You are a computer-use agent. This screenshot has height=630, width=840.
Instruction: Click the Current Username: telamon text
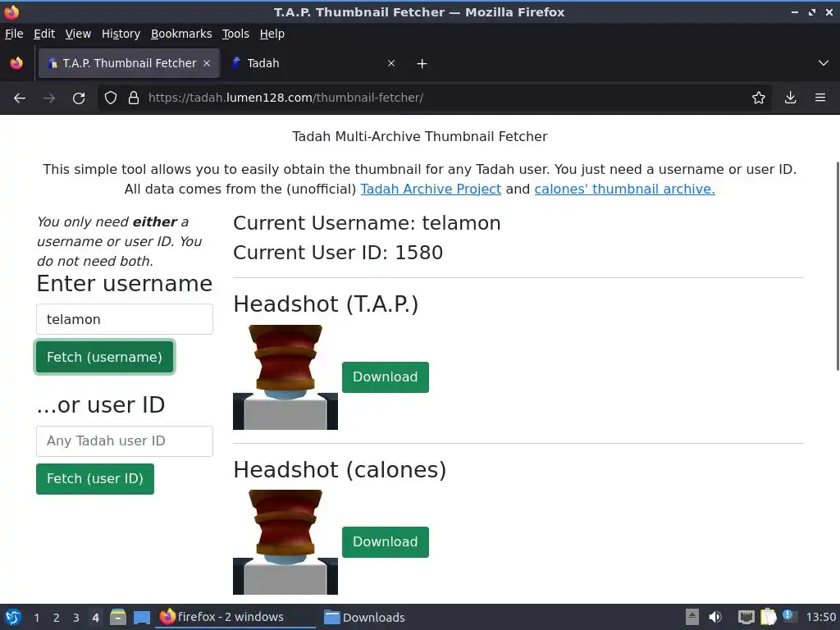pos(367,223)
